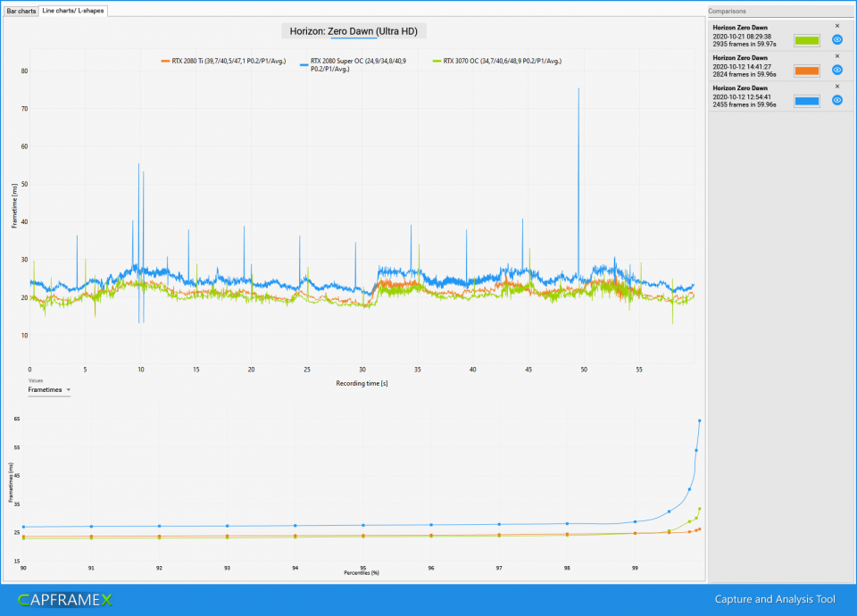Click the 95 percentile blue data point
The image size is (857, 616).
coord(363,525)
